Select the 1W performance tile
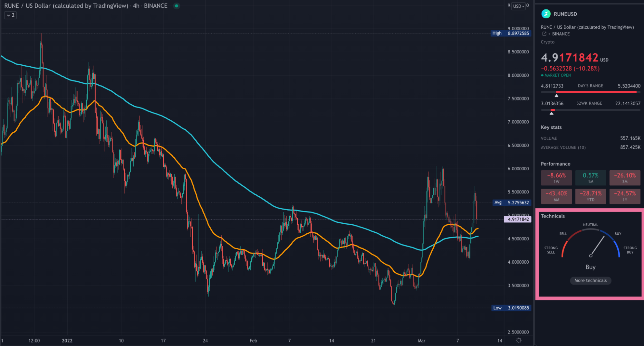This screenshot has height=346, width=644. tap(556, 178)
